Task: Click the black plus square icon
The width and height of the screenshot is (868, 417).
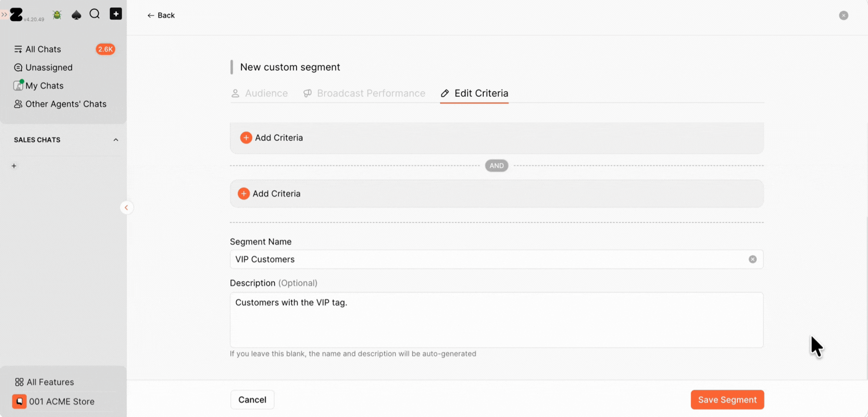Action: 116,14
